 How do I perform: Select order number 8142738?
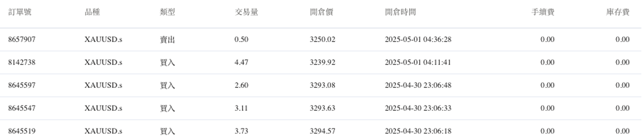pos(22,62)
